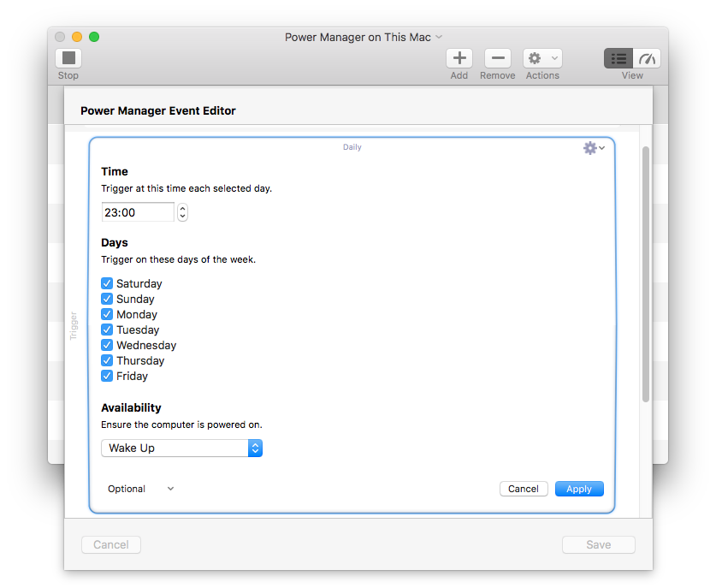Open the Wake Up availability dropdown
The height and width of the screenshot is (588, 716).
(x=181, y=448)
